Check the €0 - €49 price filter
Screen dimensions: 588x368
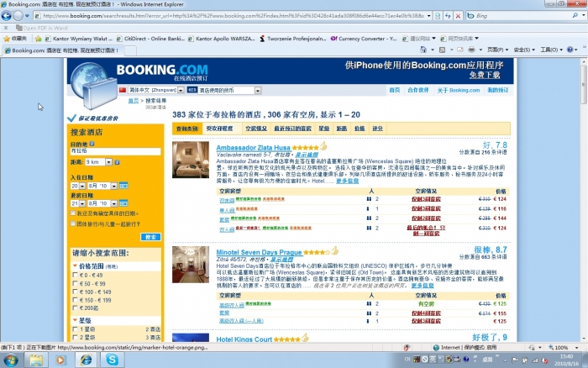click(74, 275)
